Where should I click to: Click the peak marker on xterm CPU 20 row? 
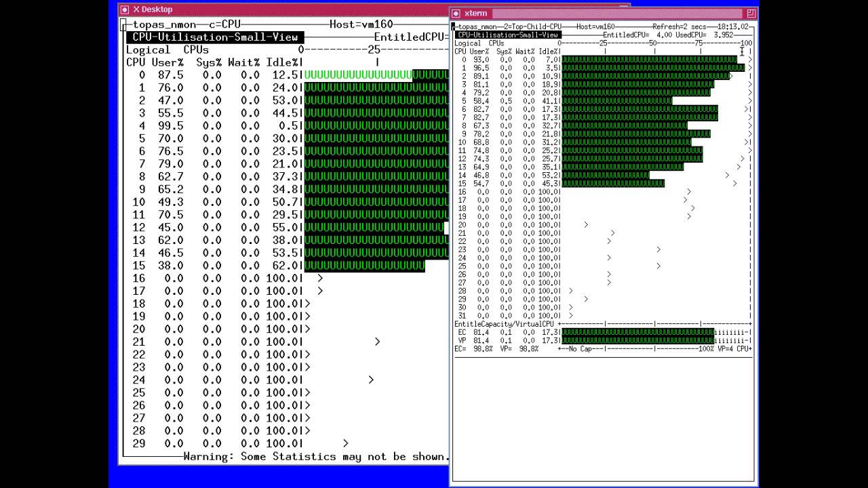pos(586,225)
